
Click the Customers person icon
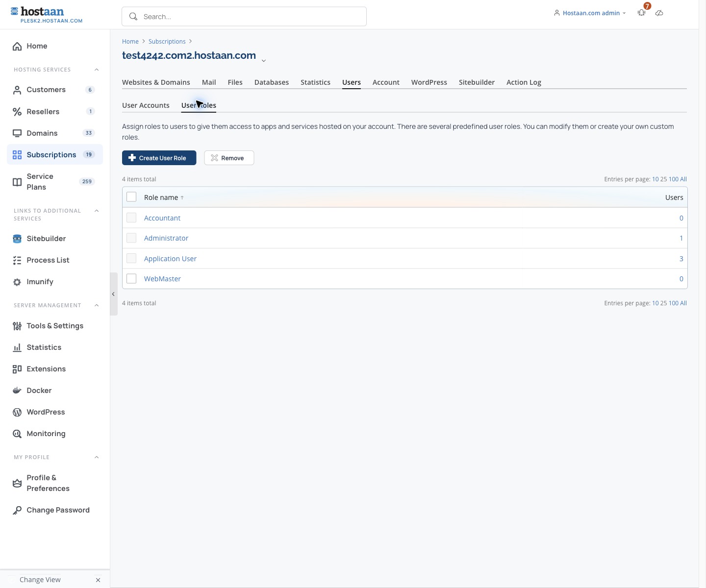(x=17, y=90)
